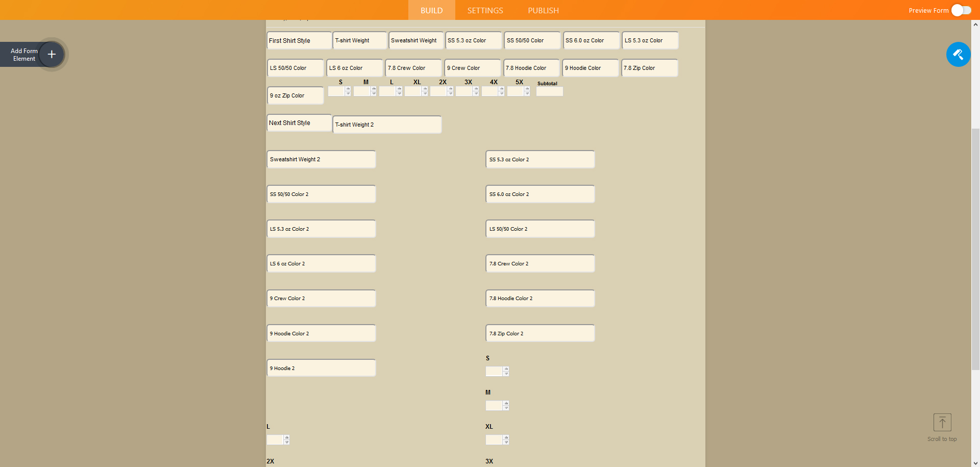Click the scrollbar up arrow icon
Image resolution: width=980 pixels, height=467 pixels.
coord(976,23)
